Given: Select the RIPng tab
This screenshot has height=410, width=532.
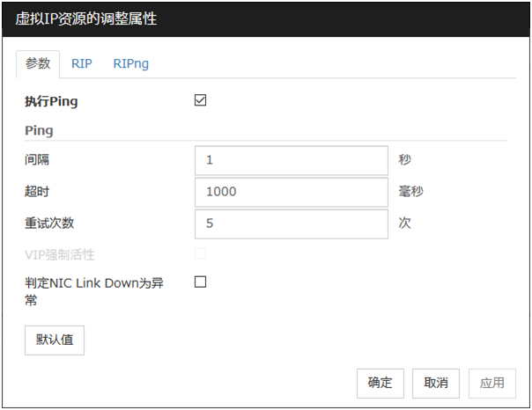Looking at the screenshot, I should pyautogui.click(x=131, y=64).
